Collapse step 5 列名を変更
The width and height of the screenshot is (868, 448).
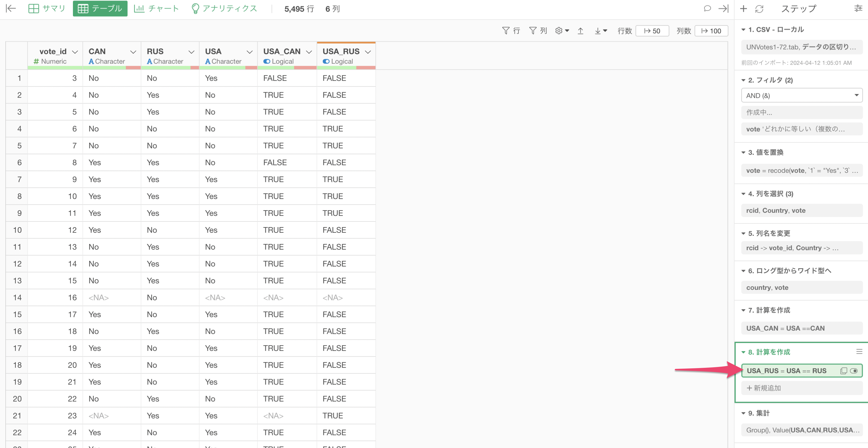coord(743,233)
